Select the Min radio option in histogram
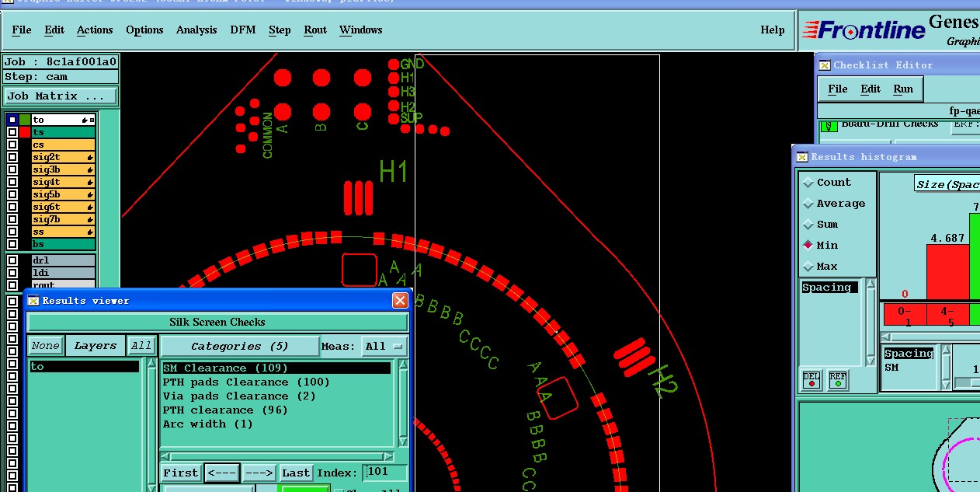Viewport: 980px width, 492px height. coord(808,245)
